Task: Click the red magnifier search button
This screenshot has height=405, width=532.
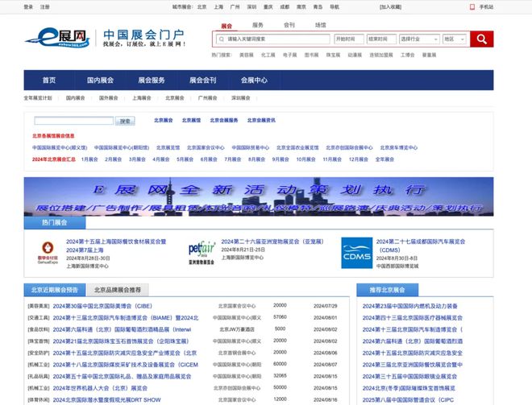Action: point(481,39)
